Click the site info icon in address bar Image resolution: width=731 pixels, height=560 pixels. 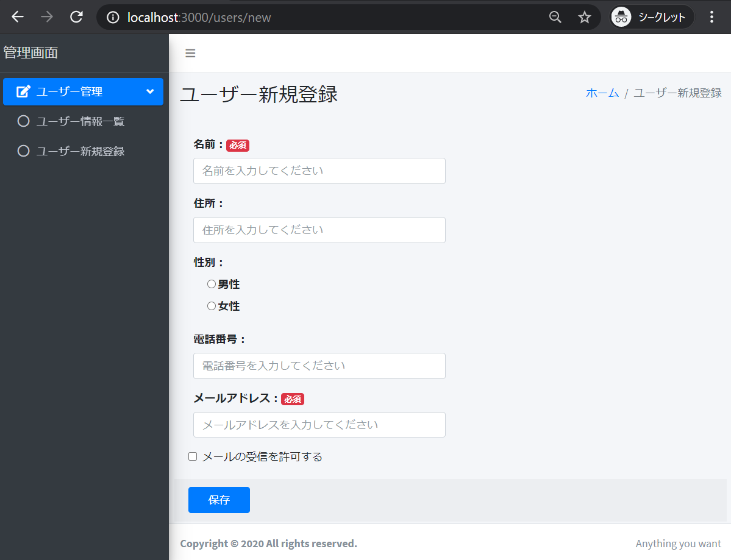(x=112, y=17)
